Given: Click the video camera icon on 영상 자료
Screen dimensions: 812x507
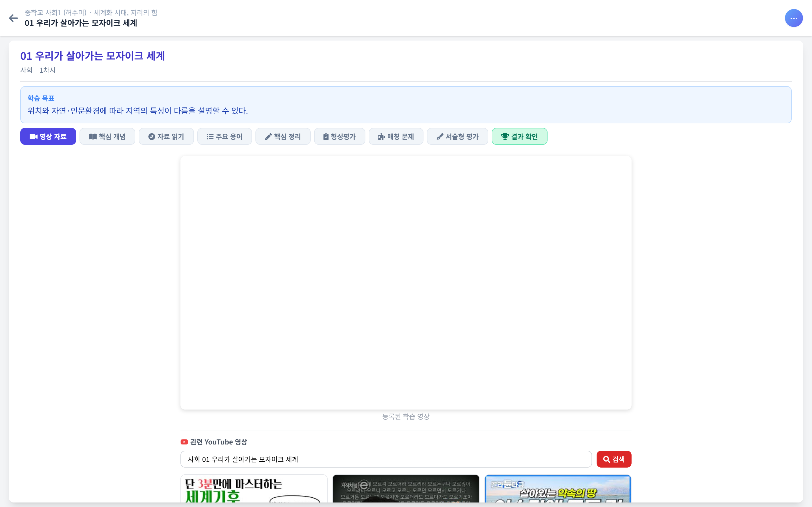Looking at the screenshot, I should [x=33, y=136].
